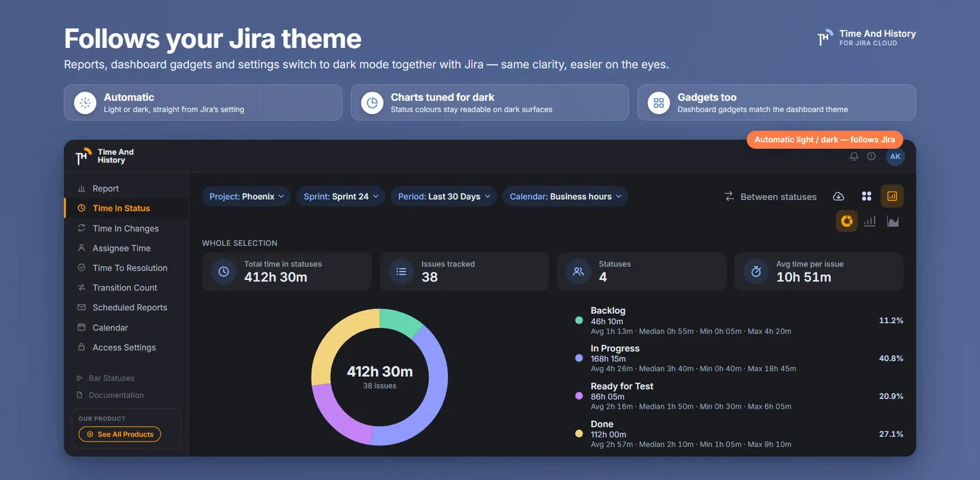Click the Backlog 11.2% value
The height and width of the screenshot is (480, 980).
pos(891,321)
